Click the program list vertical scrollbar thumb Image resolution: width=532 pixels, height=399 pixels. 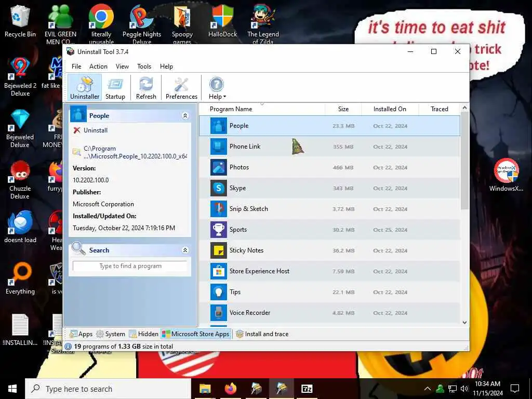point(464,161)
